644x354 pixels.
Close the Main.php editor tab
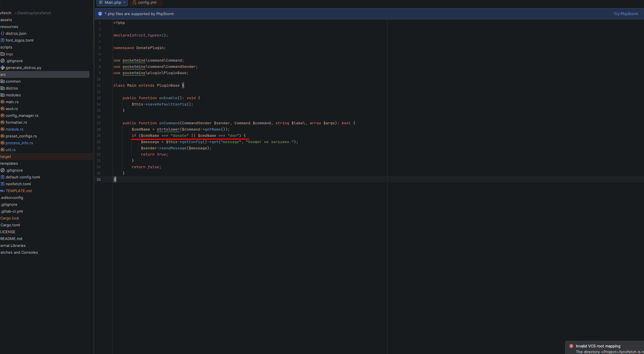pos(124,2)
